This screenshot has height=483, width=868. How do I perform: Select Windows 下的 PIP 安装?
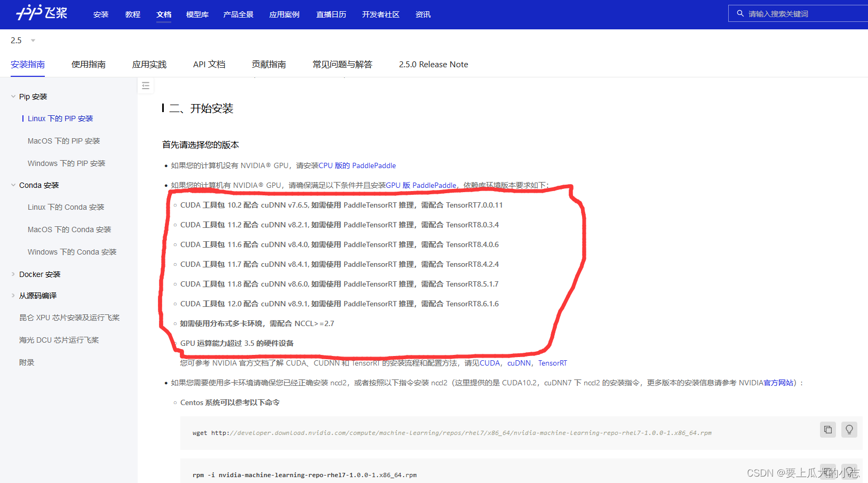pyautogui.click(x=67, y=163)
